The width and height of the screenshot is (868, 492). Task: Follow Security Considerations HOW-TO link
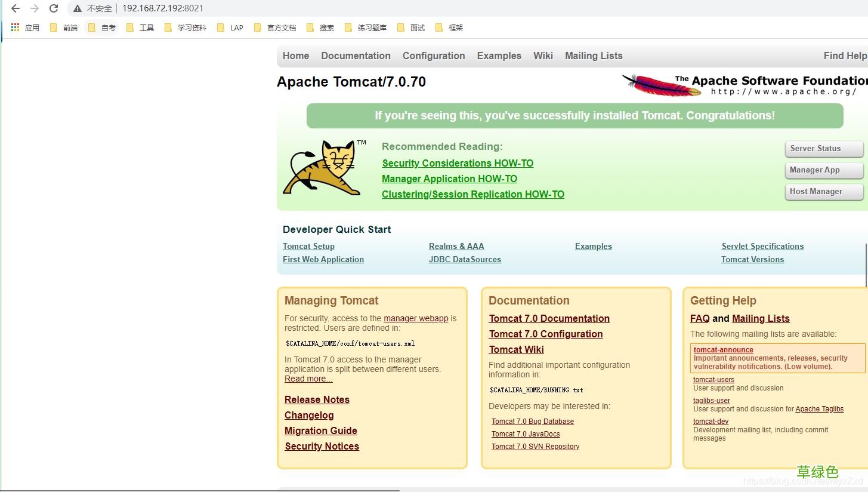click(458, 163)
